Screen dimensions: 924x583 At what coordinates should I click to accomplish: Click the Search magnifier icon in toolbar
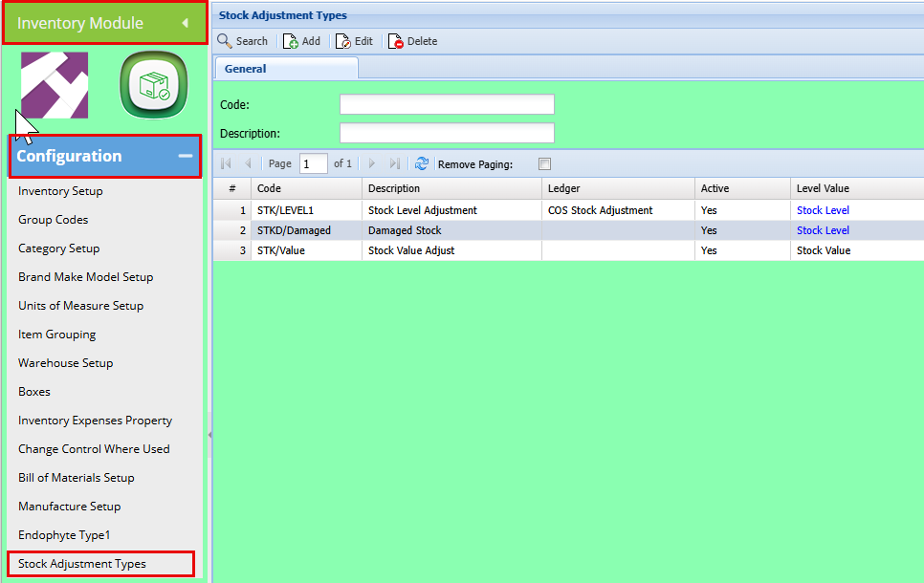pos(225,41)
